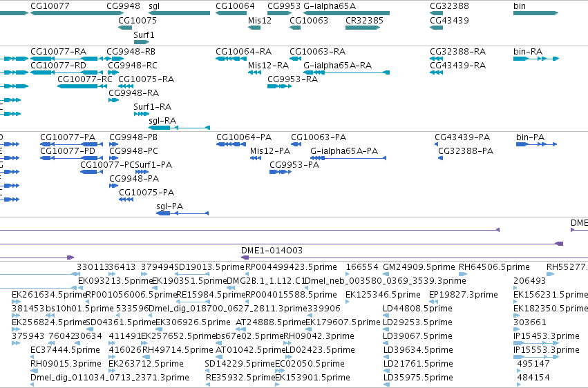Click transcript G-ialpha65A-RA
The height and width of the screenshot is (388, 588).
pos(346,72)
